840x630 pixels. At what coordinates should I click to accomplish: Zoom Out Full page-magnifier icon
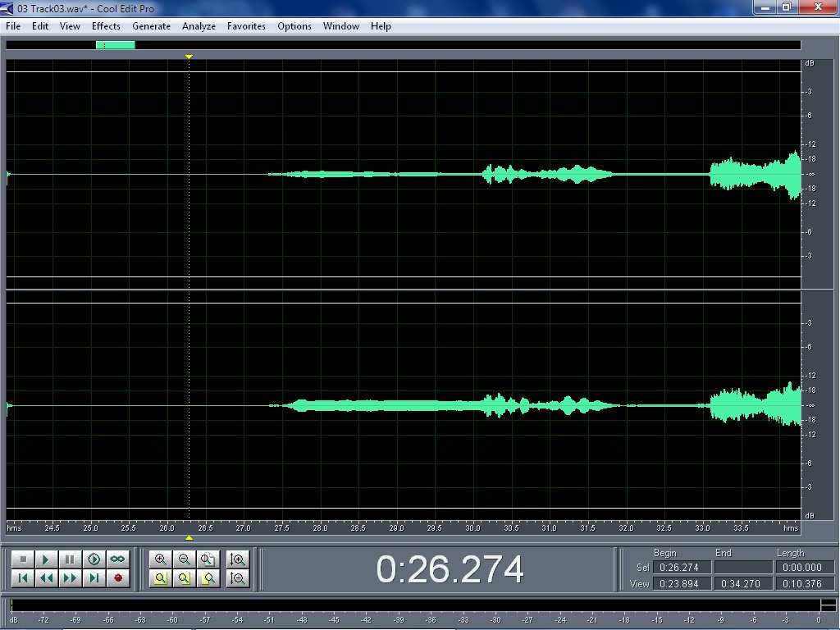click(208, 559)
